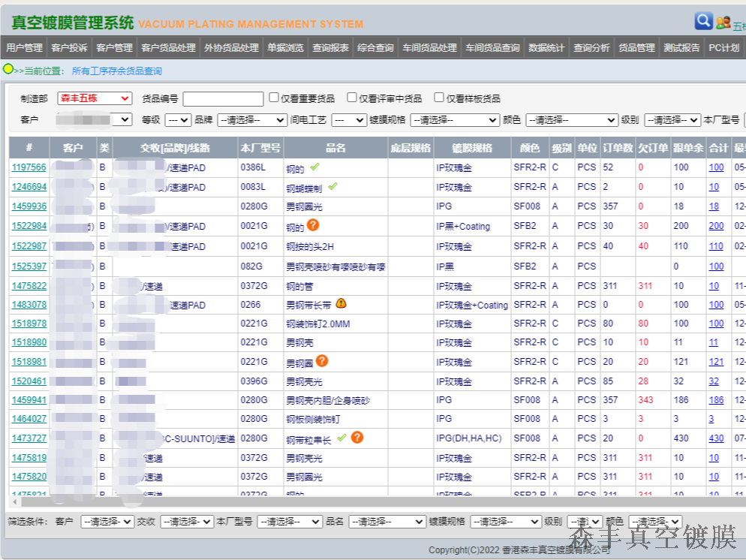Viewport: 746px width, 560px height.
Task: Open 货品管理 menu
Action: [x=636, y=47]
